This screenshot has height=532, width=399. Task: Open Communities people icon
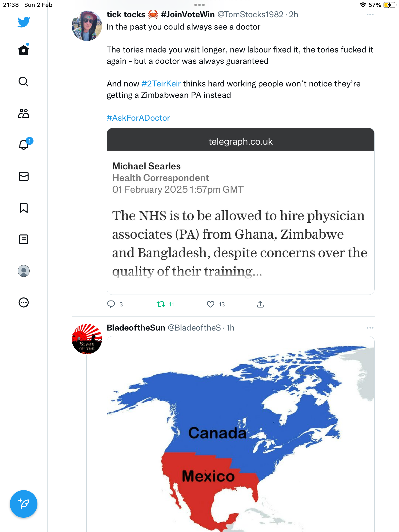24,113
